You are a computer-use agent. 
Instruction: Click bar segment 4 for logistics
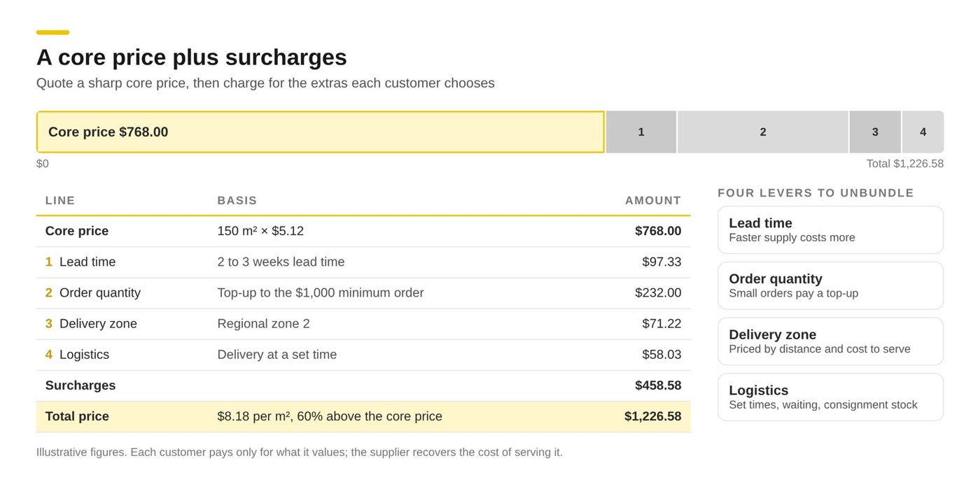coord(923,132)
